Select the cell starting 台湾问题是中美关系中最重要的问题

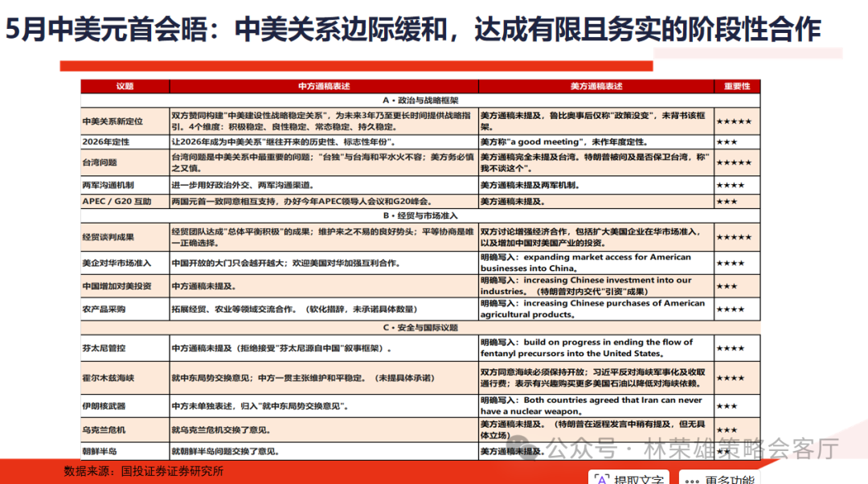point(324,162)
